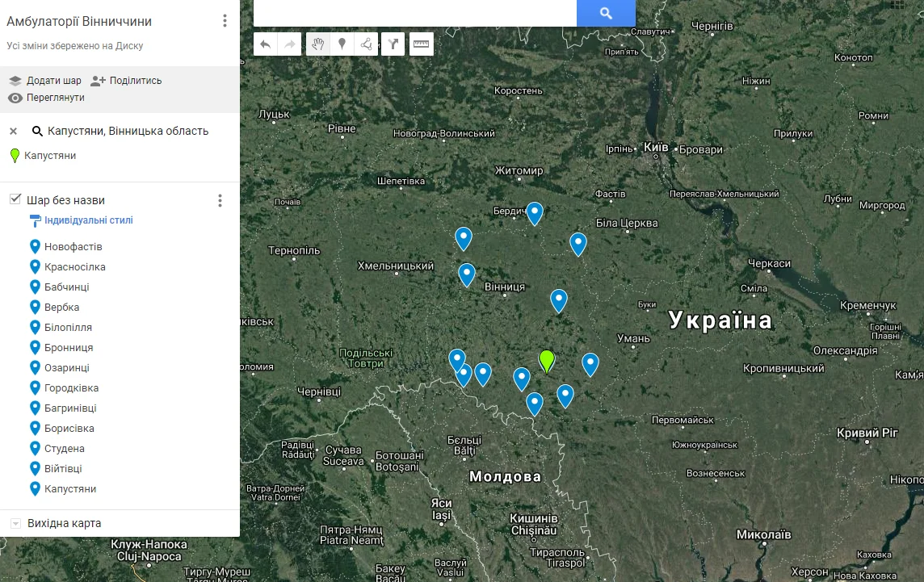Click the blue pin icon beside Борисівка
924x582 pixels.
pyautogui.click(x=35, y=429)
